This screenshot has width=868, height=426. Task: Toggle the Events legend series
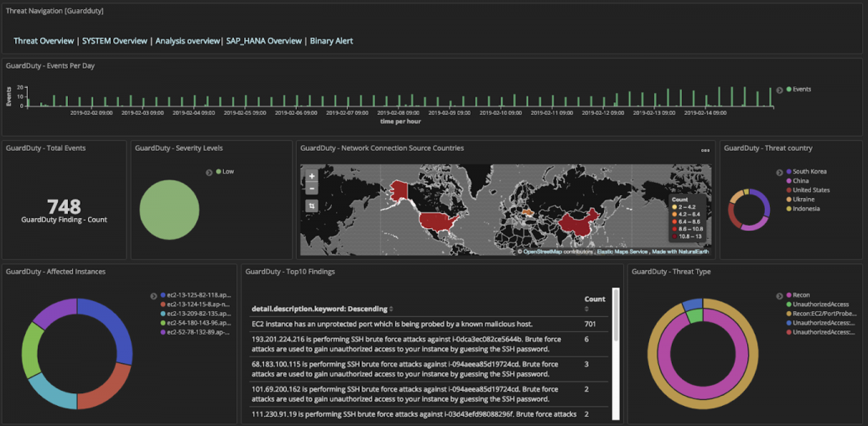tap(798, 89)
